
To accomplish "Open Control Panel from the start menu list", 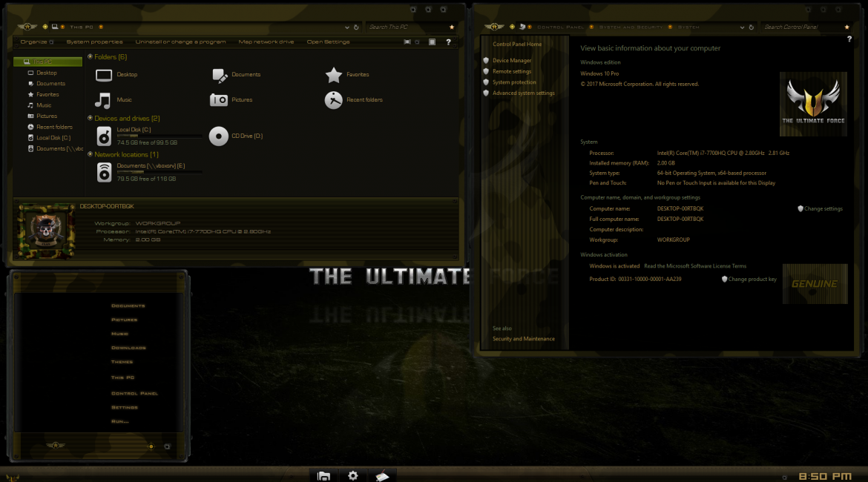I will tap(134, 394).
